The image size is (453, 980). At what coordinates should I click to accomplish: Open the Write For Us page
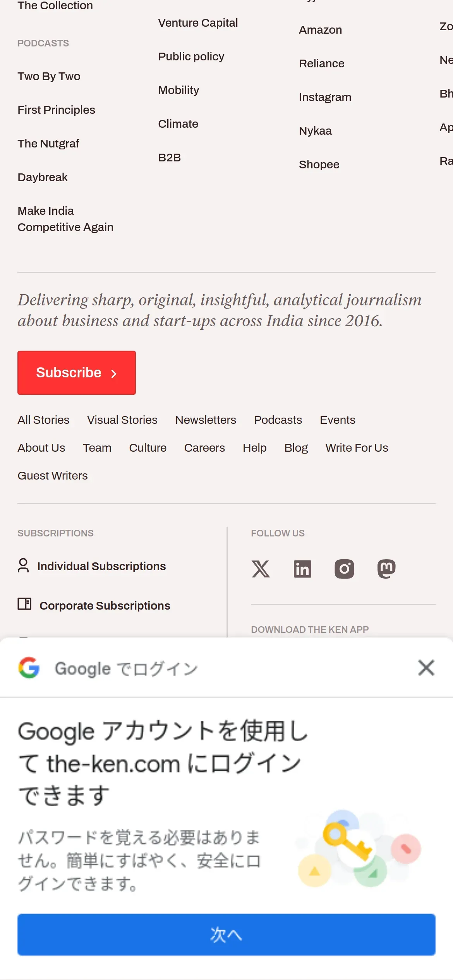point(357,448)
